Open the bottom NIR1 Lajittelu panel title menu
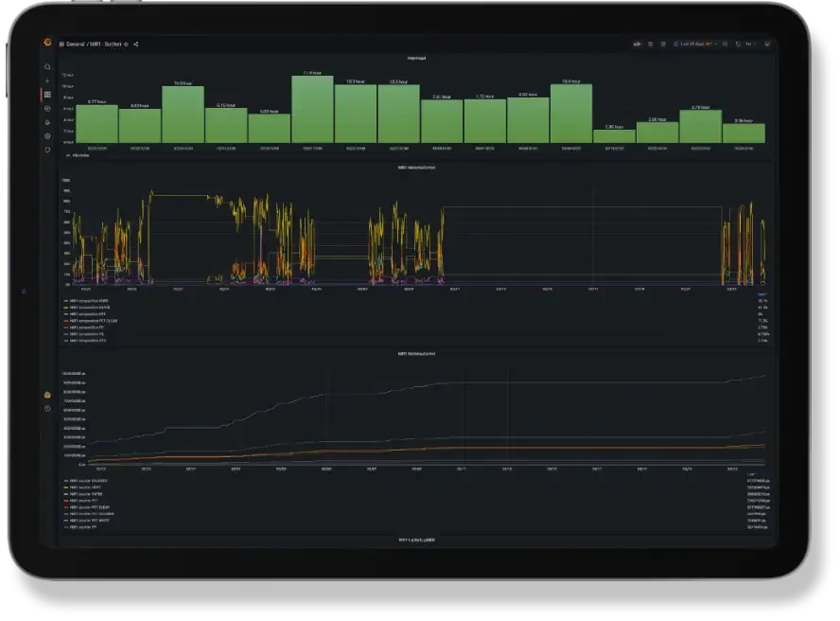 point(416,540)
